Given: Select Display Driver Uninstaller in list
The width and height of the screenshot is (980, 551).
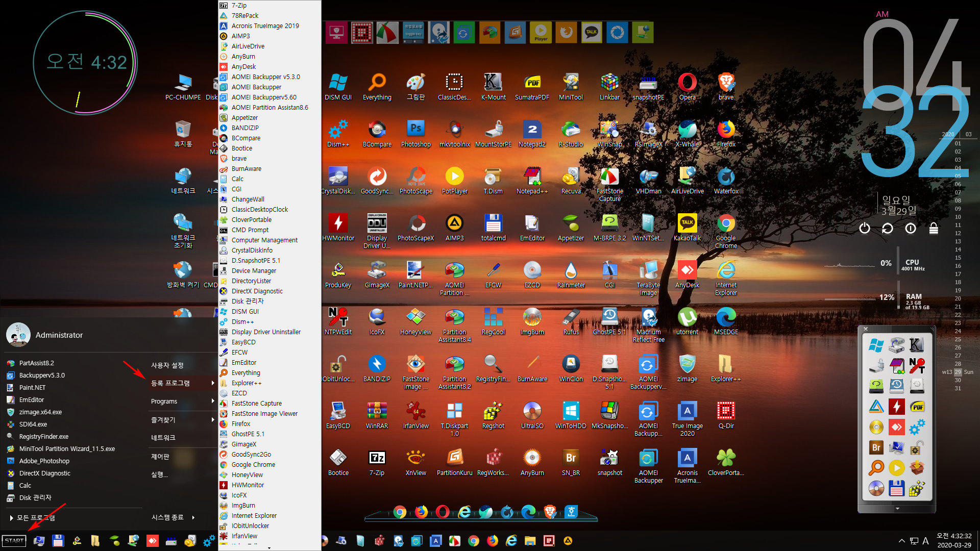Looking at the screenshot, I should point(266,332).
